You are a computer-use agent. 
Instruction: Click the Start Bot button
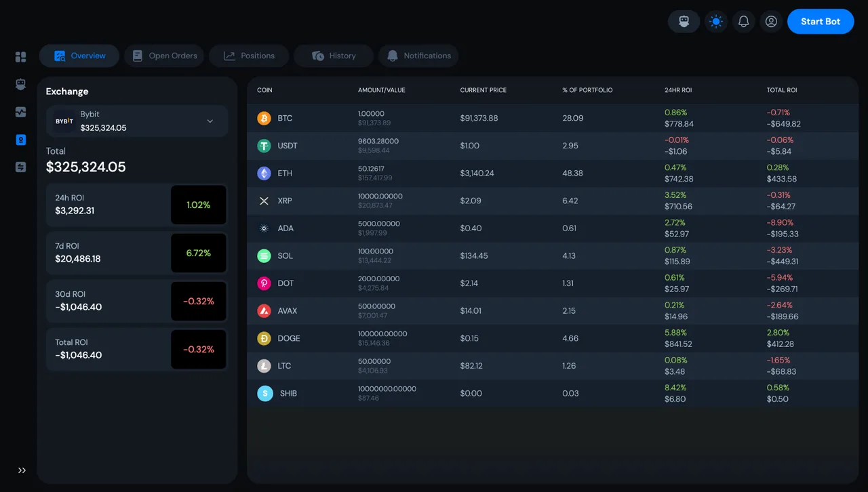tap(821, 22)
